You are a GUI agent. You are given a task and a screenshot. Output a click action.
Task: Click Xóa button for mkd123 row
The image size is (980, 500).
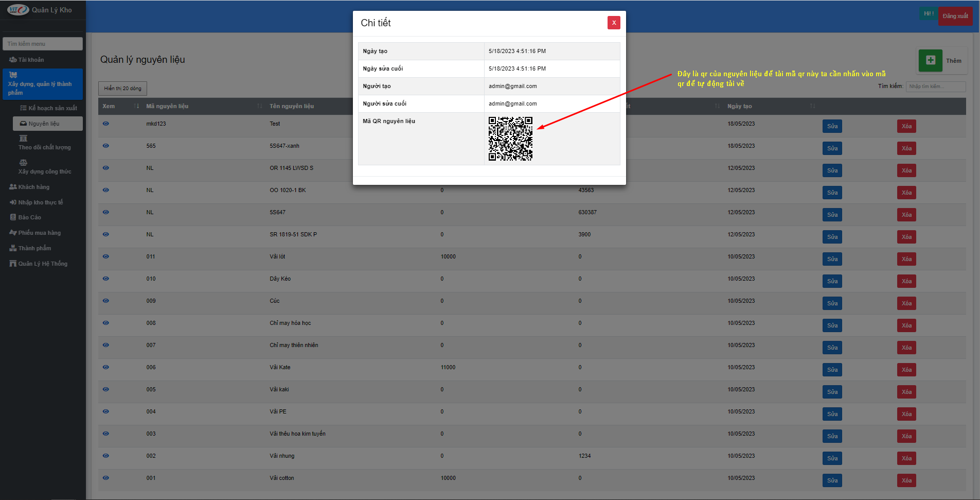[x=906, y=126]
